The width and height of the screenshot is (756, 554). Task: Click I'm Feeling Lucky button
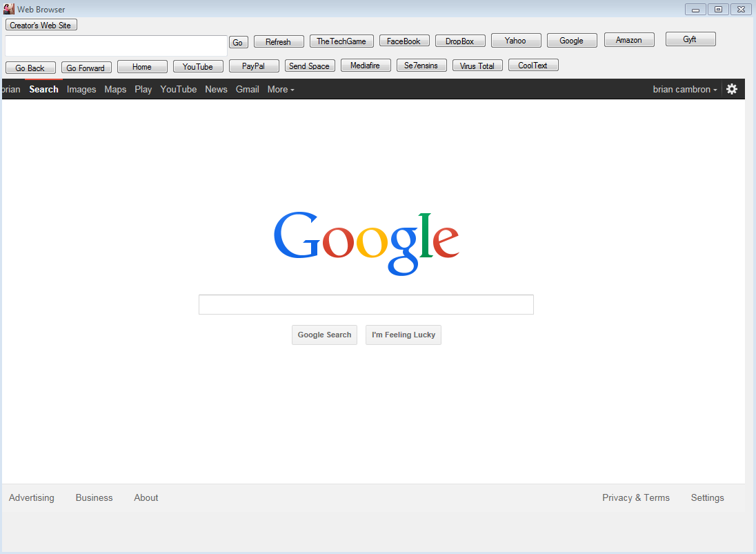(404, 335)
